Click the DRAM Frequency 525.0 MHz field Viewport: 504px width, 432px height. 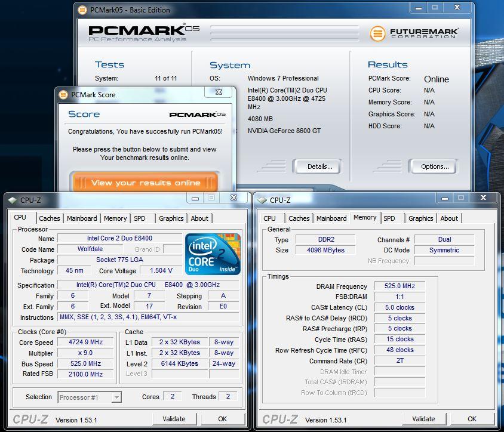(x=400, y=286)
